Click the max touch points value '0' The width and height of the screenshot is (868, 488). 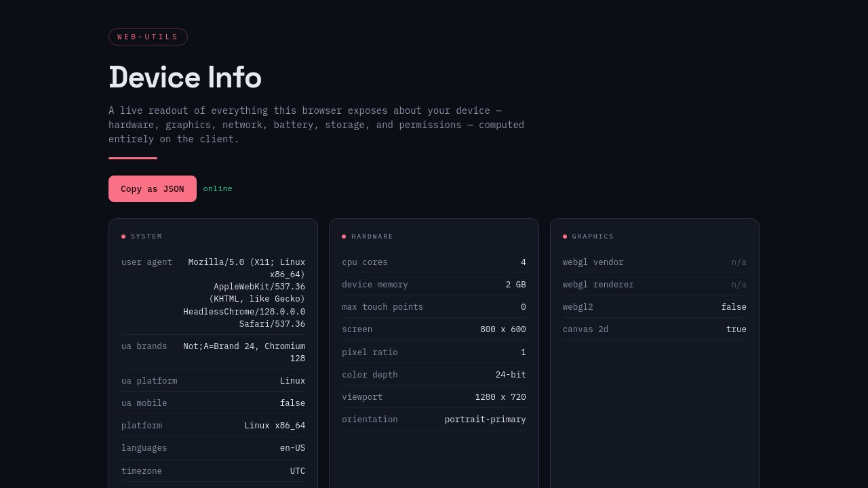[x=524, y=307]
